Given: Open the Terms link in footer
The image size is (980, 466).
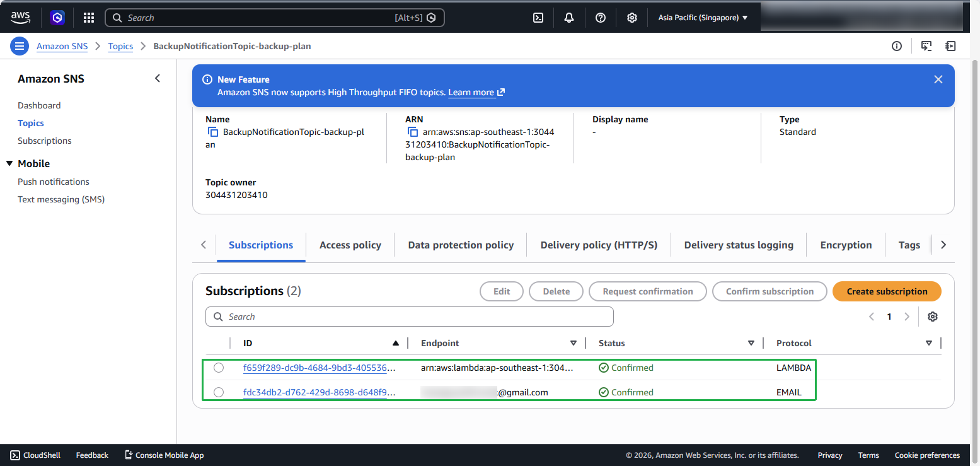Looking at the screenshot, I should tap(868, 455).
